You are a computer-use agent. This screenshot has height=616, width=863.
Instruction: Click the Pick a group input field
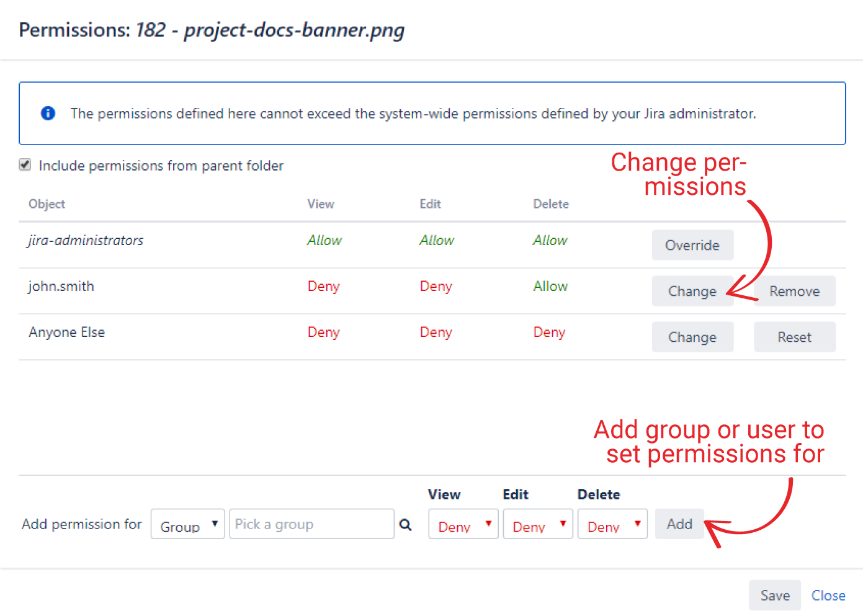click(310, 524)
